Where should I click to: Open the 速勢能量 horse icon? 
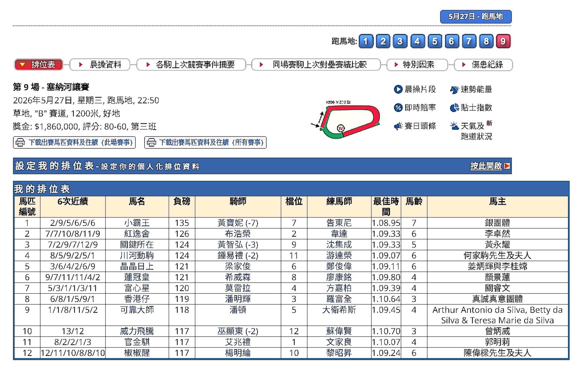click(454, 90)
